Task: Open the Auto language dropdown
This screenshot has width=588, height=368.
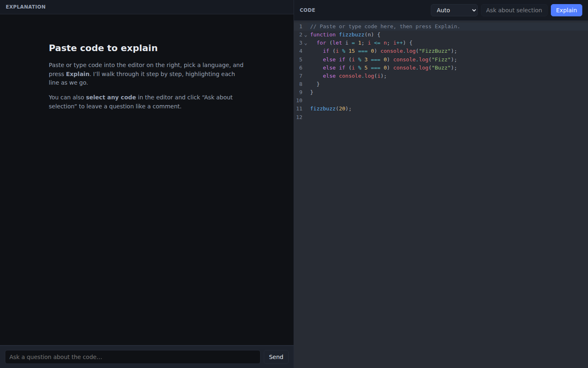Action: 454,10
